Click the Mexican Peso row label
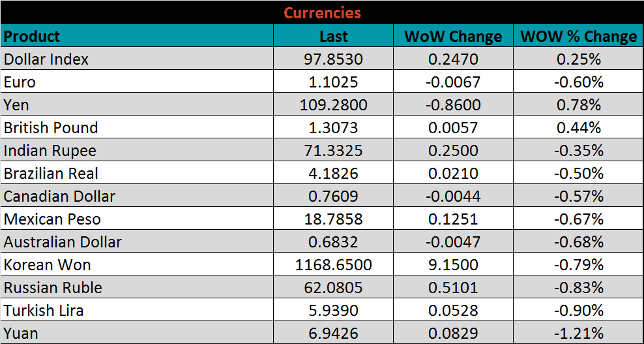The image size is (644, 344). [52, 219]
